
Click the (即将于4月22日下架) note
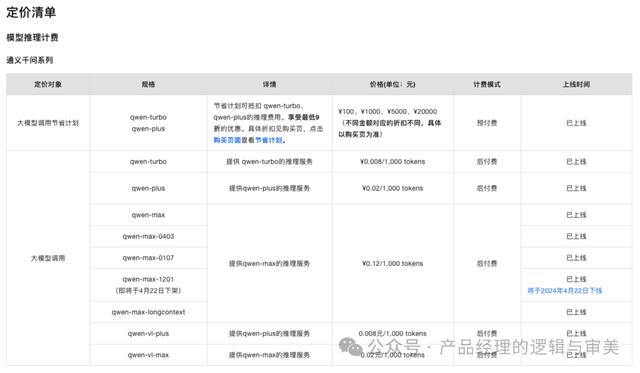pyautogui.click(x=148, y=291)
